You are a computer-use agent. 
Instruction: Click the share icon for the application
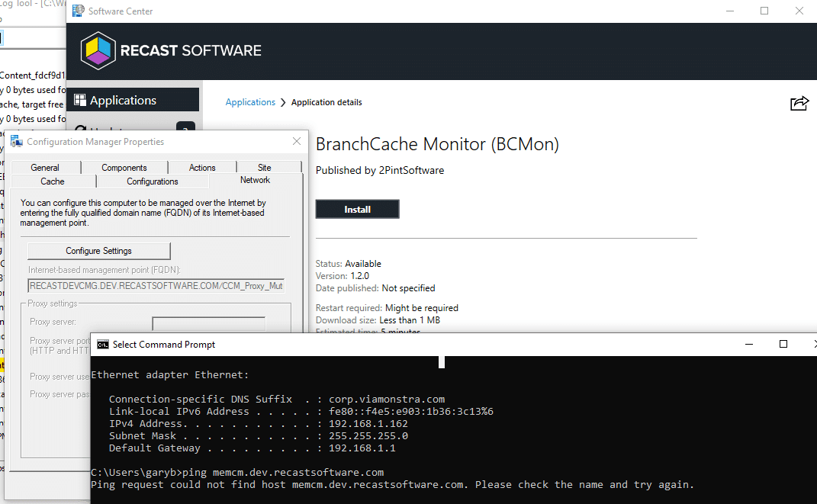799,104
